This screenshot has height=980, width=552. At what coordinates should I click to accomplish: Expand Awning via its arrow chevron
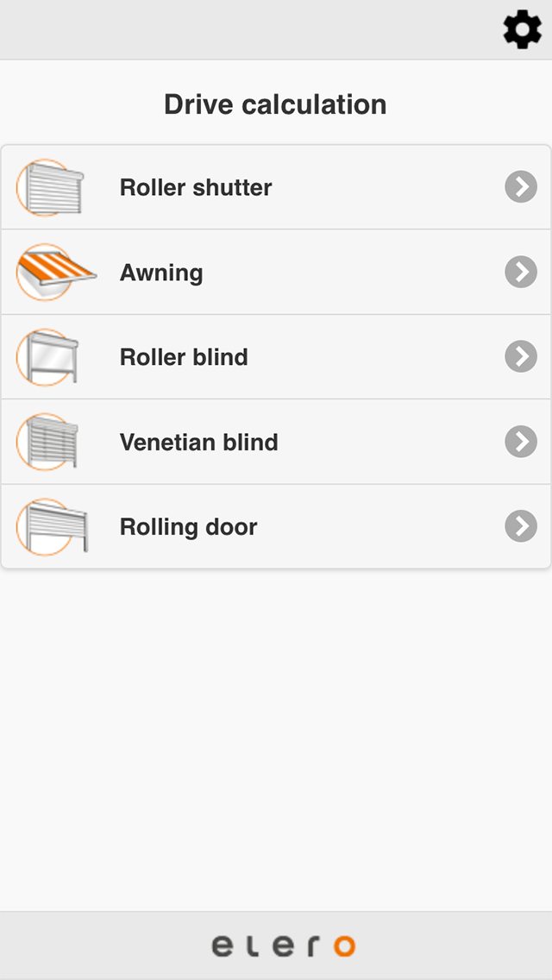[x=521, y=271]
